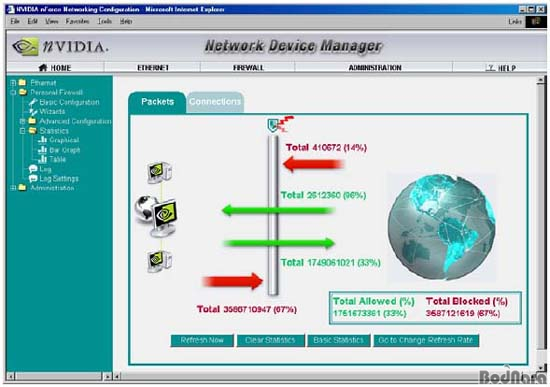The width and height of the screenshot is (550, 387).
Task: Open Log Settings in the sidebar
Action: point(59,179)
